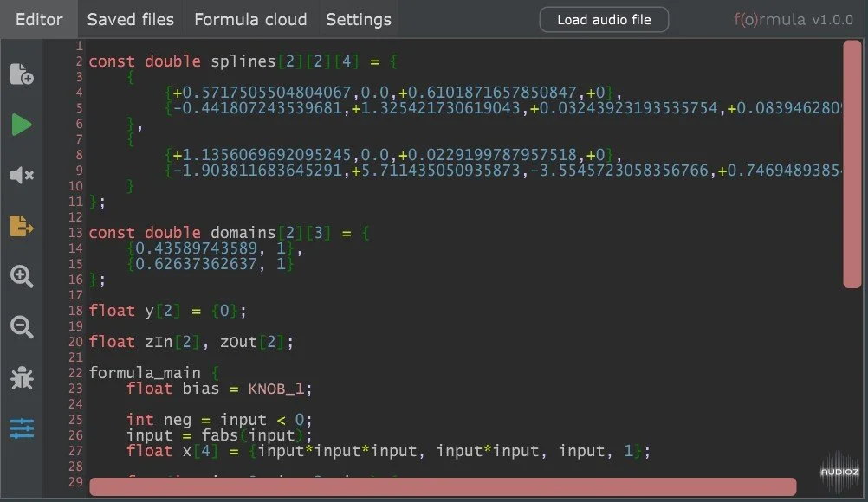Go to the Settings tab
This screenshot has width=868, height=502.
click(x=358, y=19)
